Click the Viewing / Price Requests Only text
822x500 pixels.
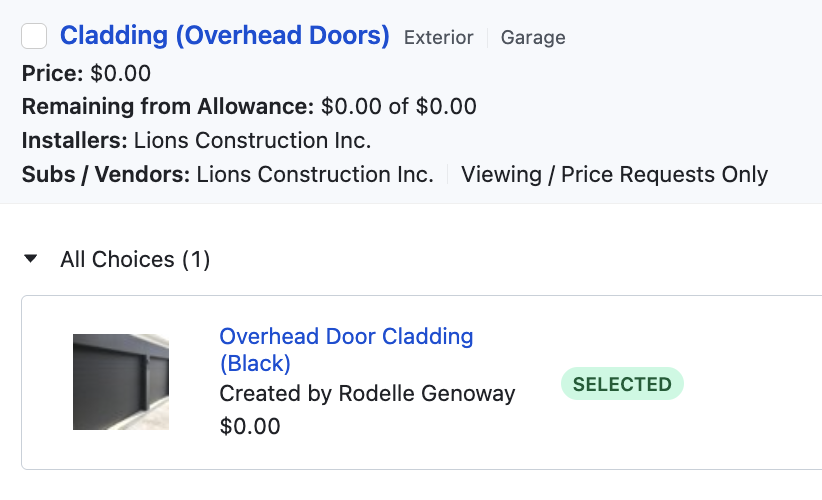tap(614, 175)
